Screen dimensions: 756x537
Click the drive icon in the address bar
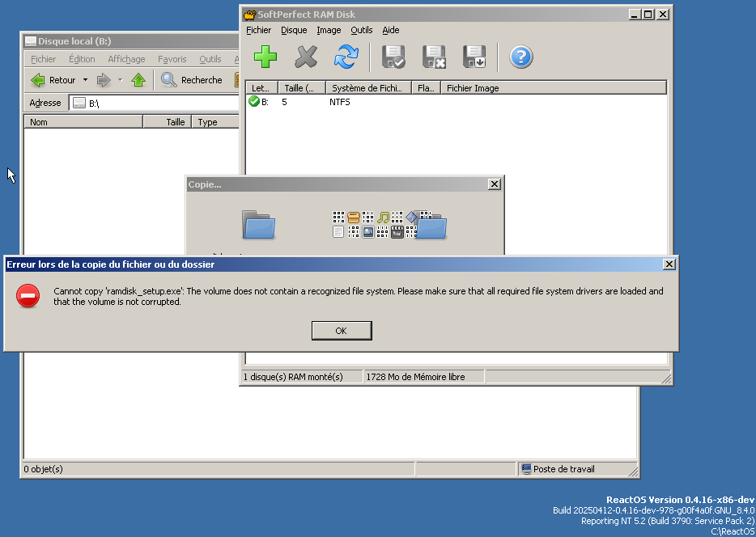[79, 103]
